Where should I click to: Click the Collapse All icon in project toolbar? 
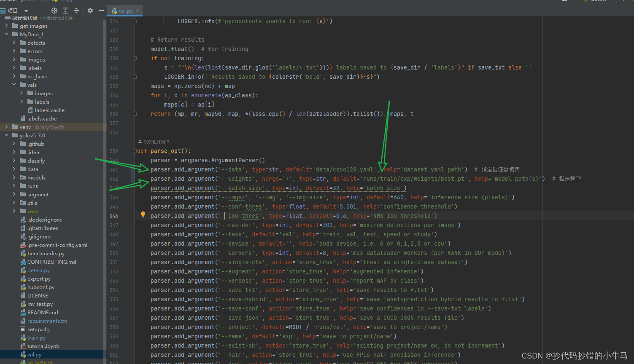76,11
